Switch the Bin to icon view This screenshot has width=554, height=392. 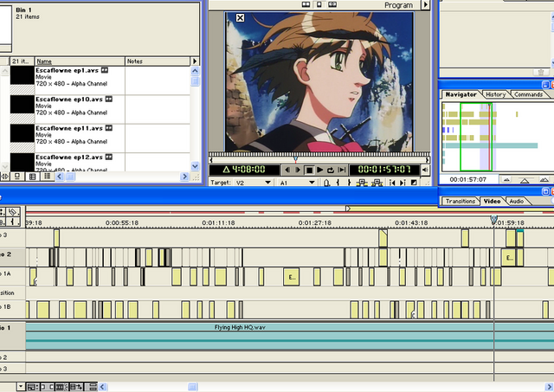click(x=19, y=177)
